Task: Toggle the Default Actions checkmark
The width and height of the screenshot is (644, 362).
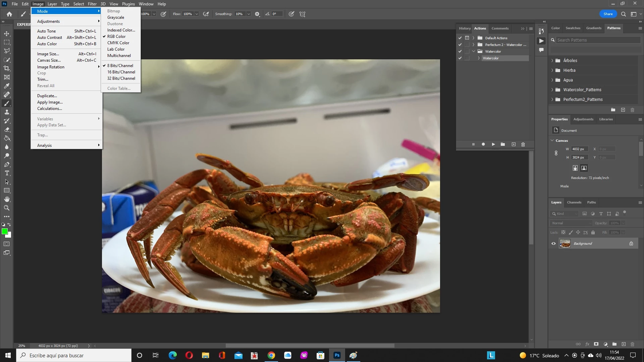Action: tap(460, 38)
